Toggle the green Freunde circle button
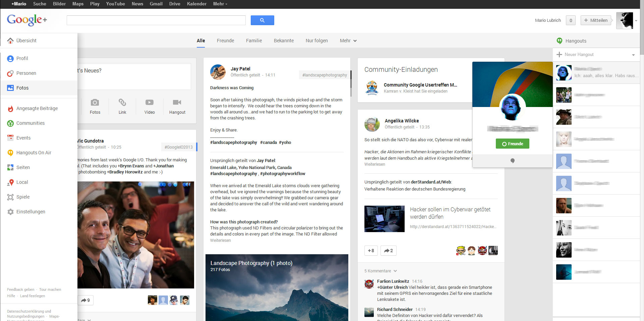 (512, 144)
